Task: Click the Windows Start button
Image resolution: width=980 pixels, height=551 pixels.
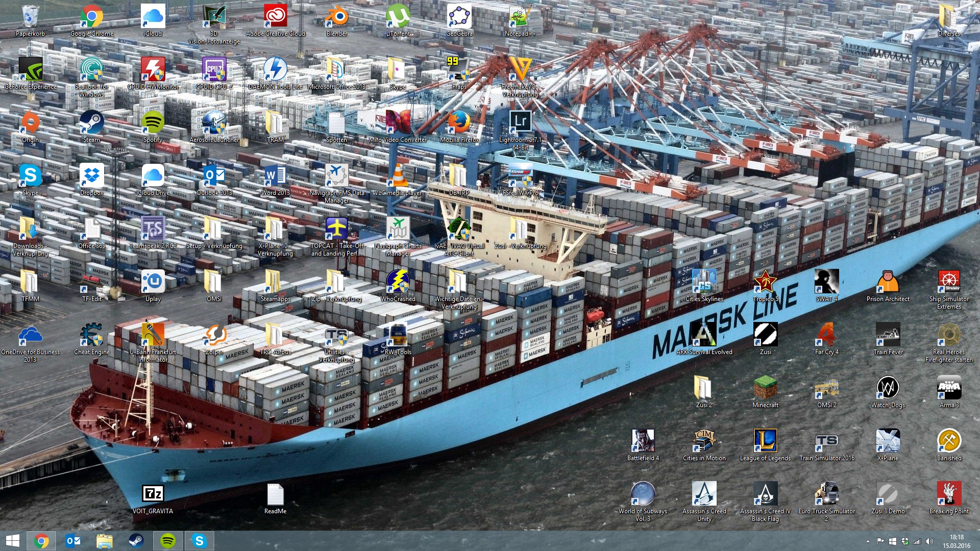Action: pos(12,541)
